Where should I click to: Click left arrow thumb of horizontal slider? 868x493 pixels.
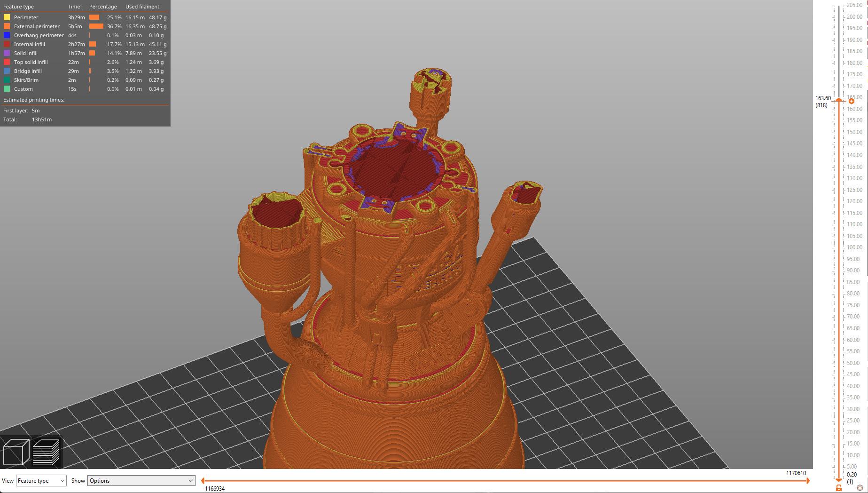[x=203, y=480]
